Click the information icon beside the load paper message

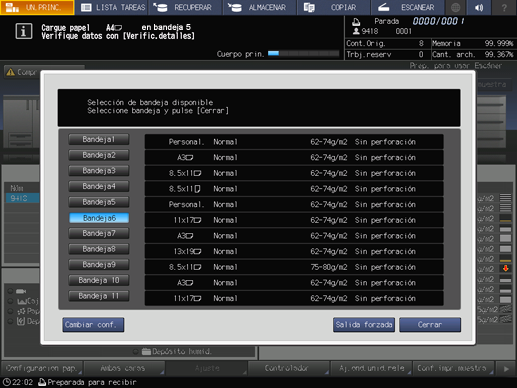24,31
